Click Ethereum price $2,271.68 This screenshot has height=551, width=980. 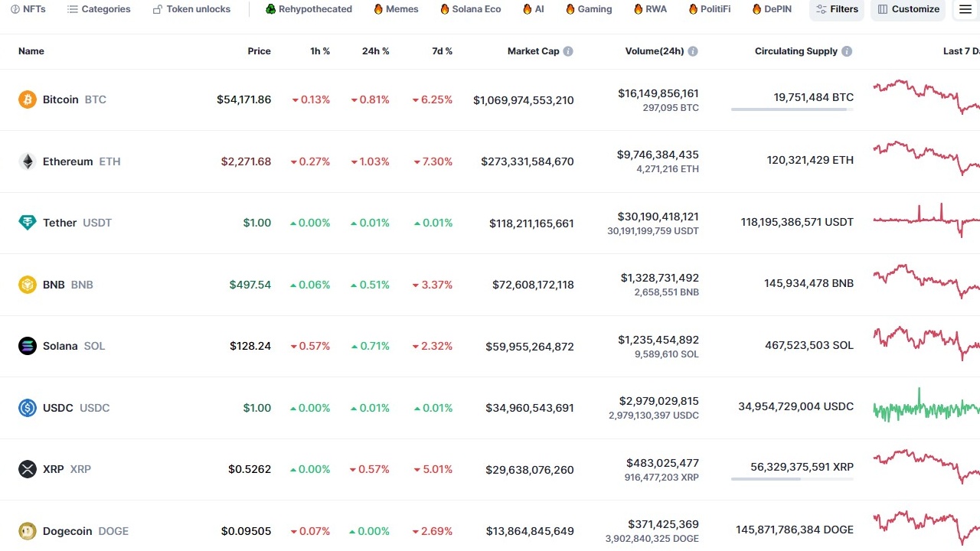(x=246, y=161)
